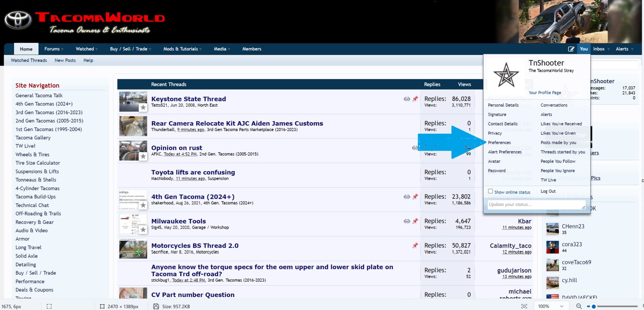Expand the Buy / Sell / Trade dropdown
Image resolution: width=644 pixels, height=310 pixels.
coord(150,50)
